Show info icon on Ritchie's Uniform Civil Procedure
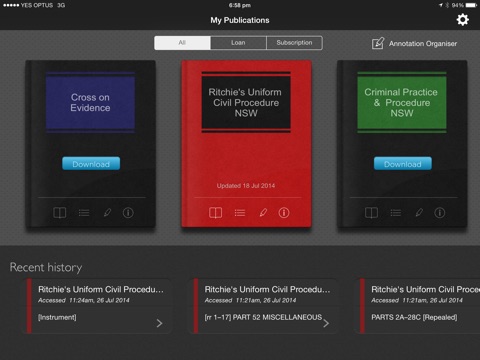The image size is (480, 360). coord(284,212)
